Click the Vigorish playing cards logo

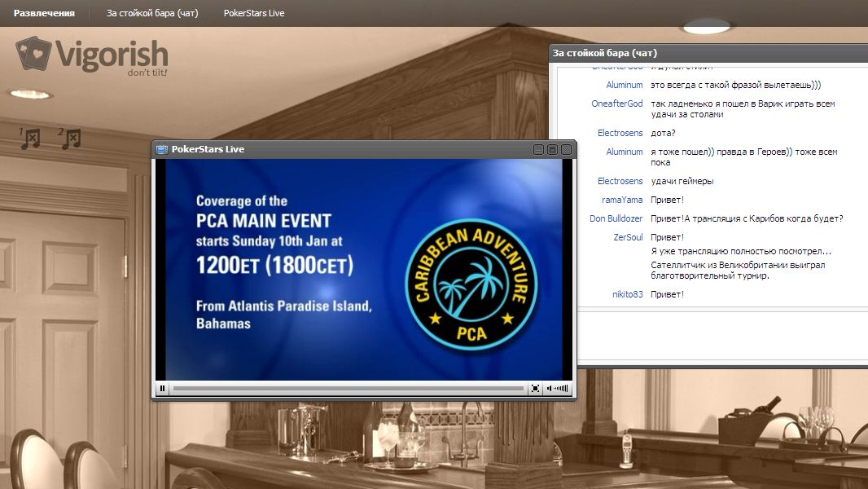(33, 54)
